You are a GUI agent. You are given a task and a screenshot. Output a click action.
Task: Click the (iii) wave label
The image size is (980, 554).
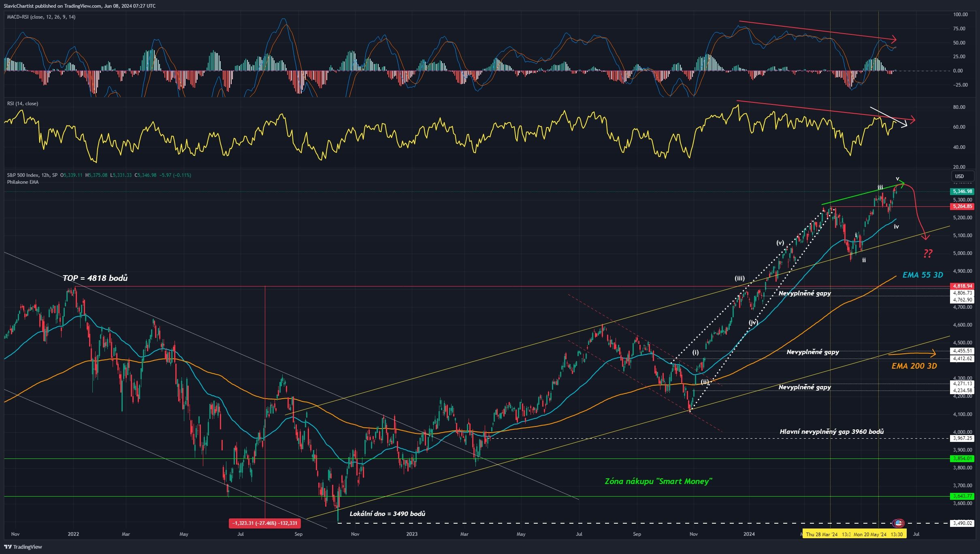(739, 278)
